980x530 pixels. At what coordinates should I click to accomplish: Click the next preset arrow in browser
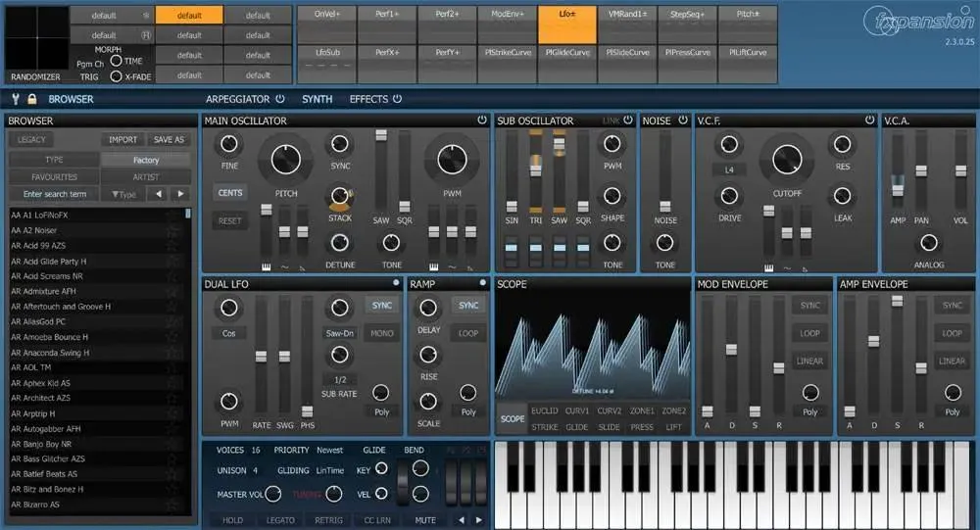[x=180, y=194]
